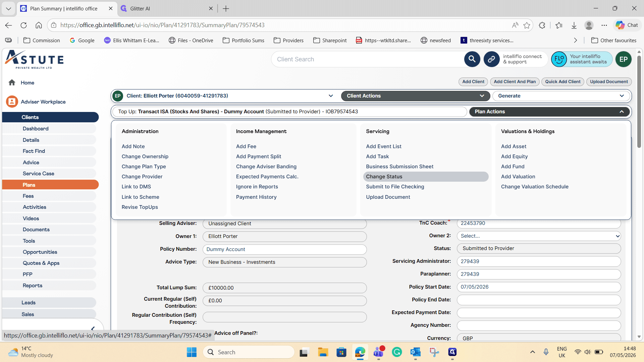Image resolution: width=644 pixels, height=362 pixels.
Task: Click the Astute Private Wealth logo
Action: pyautogui.click(x=35, y=60)
